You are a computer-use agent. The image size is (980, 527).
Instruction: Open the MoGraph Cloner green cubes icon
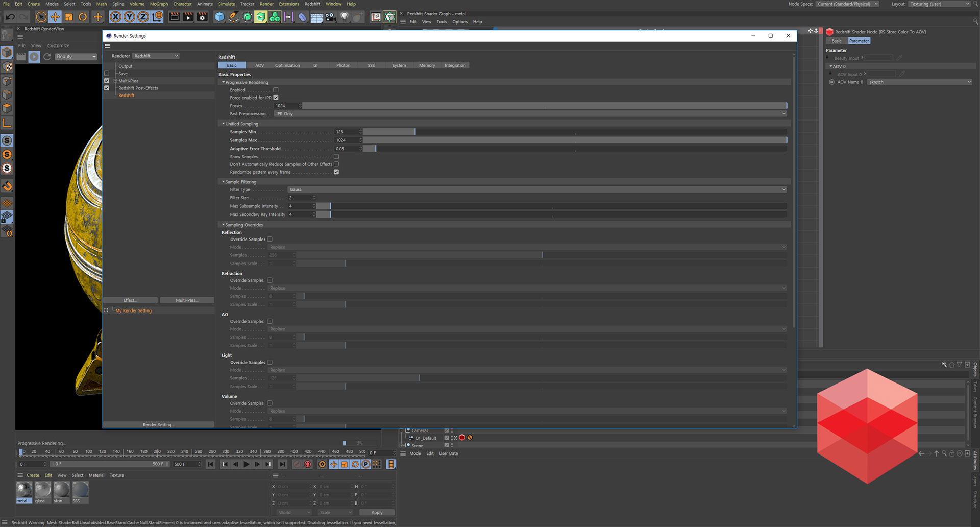(x=275, y=17)
